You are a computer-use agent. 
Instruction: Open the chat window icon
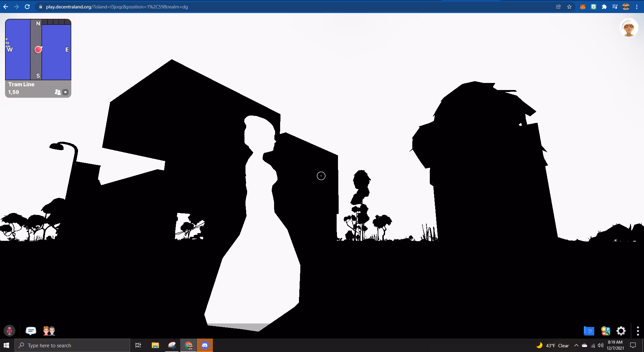[x=31, y=331]
